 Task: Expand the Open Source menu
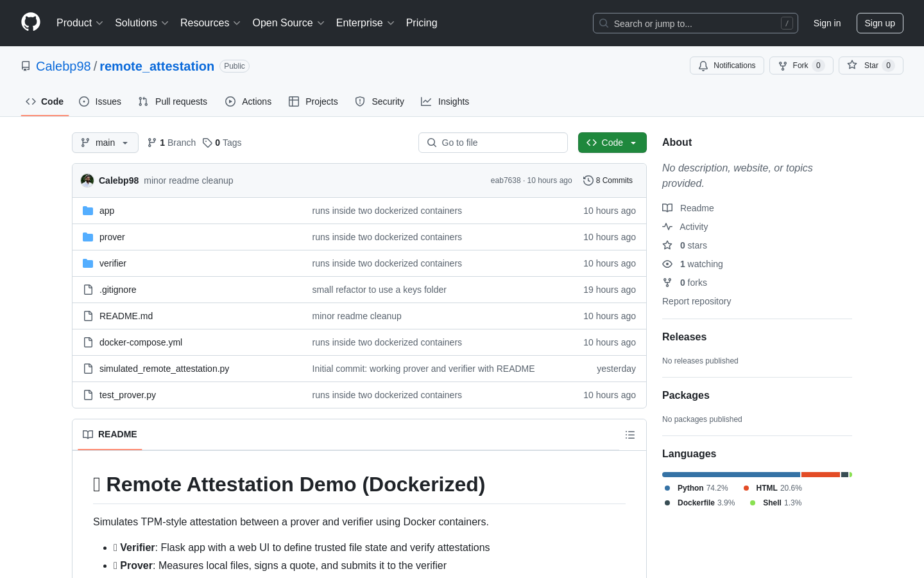coord(288,22)
